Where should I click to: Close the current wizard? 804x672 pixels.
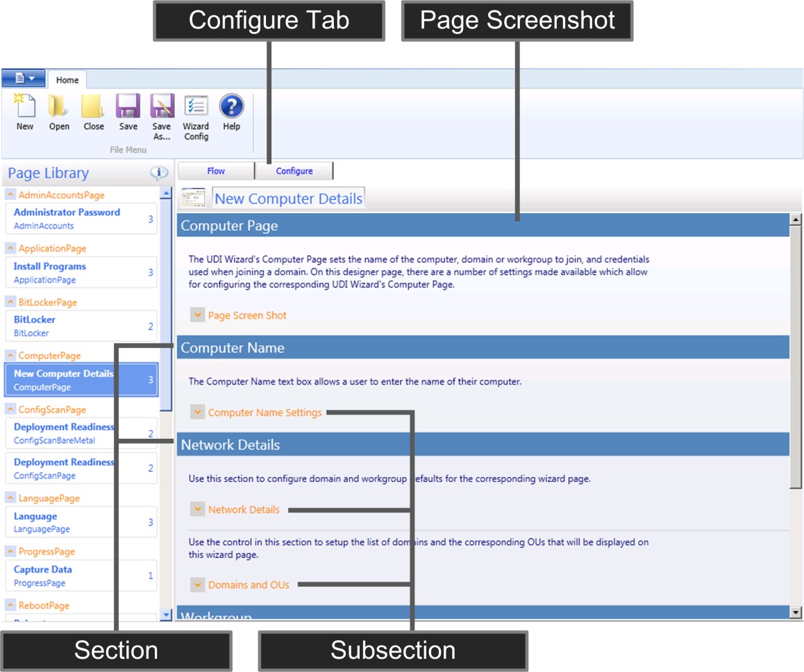[94, 115]
